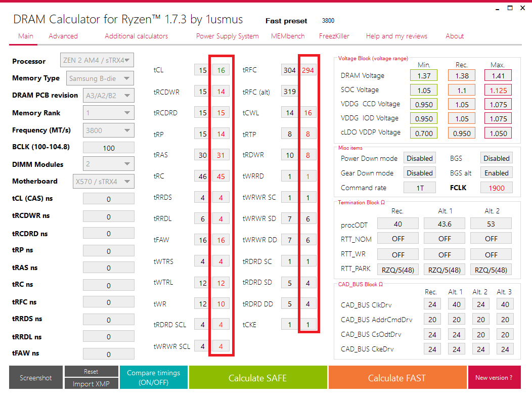Click the tRCDRD ns input field

click(x=109, y=234)
